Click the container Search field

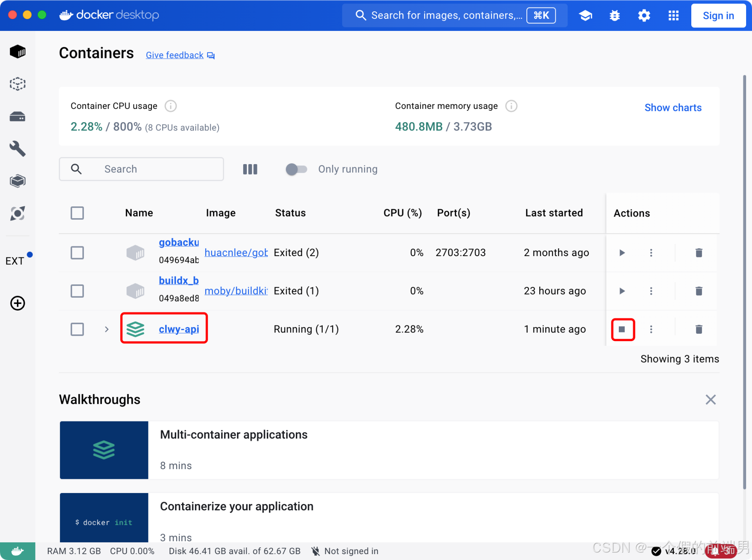tap(141, 169)
